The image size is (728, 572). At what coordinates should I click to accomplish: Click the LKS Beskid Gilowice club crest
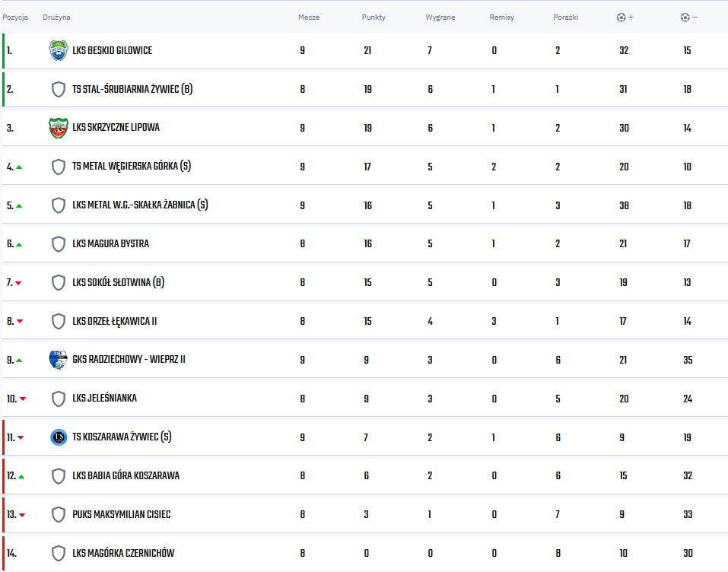tap(59, 51)
